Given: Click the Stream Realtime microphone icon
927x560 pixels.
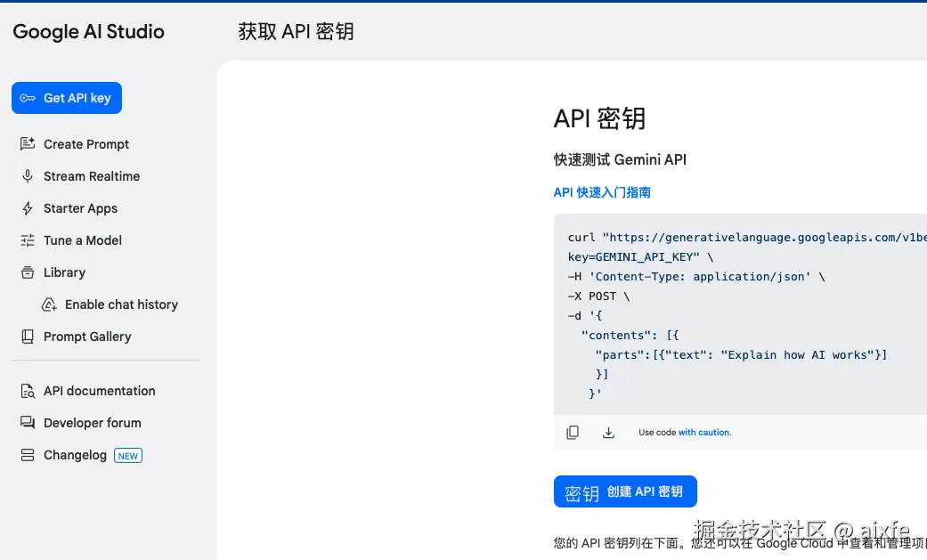Looking at the screenshot, I should tap(28, 176).
